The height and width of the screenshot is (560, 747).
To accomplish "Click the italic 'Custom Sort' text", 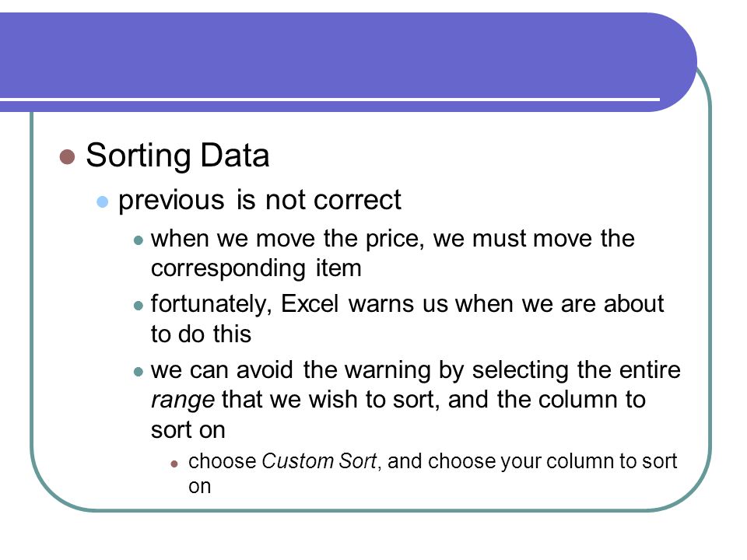I will [x=319, y=461].
